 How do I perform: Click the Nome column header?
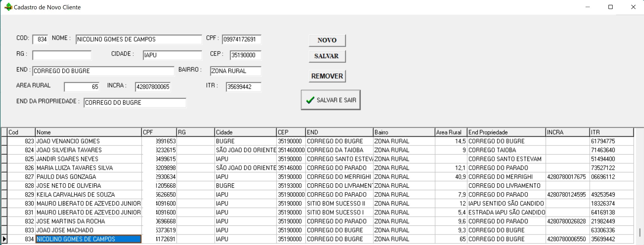[88, 132]
